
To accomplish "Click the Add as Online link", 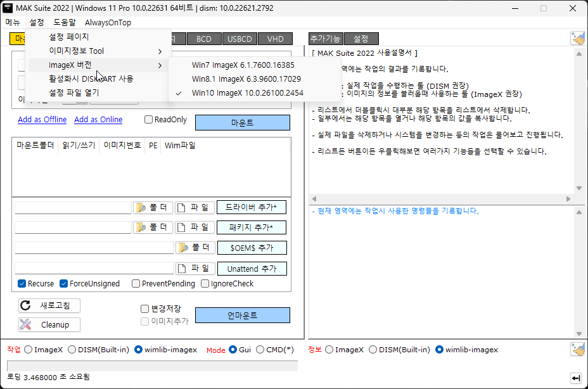I will [98, 120].
